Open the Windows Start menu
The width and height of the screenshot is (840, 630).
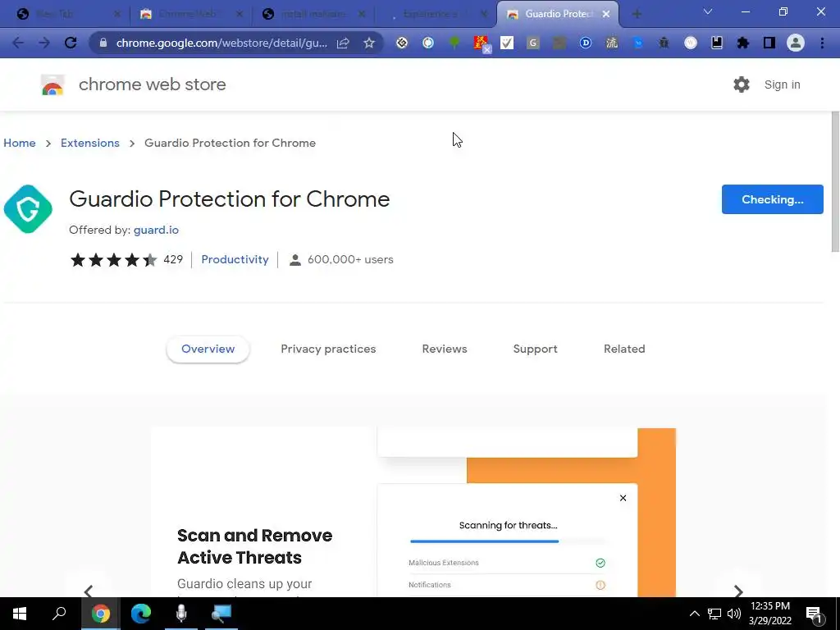point(20,614)
